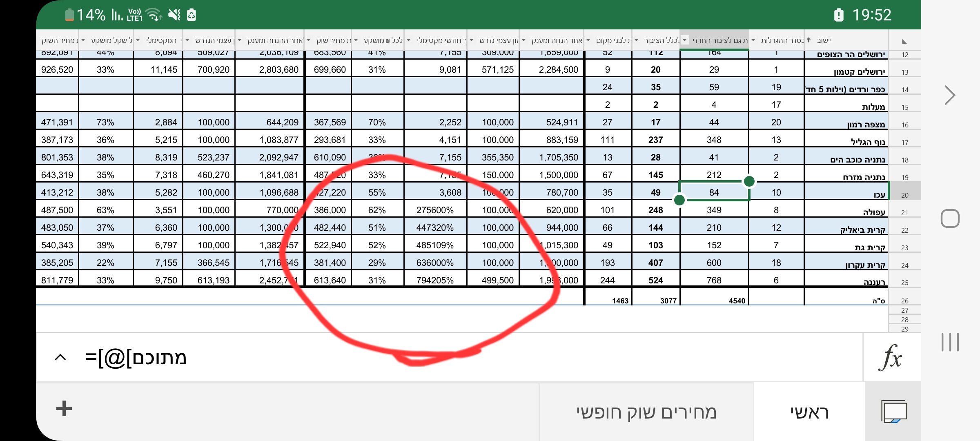Open filter dropdown of selected החרדי column
Image resolution: width=980 pixels, height=441 pixels.
click(x=685, y=40)
